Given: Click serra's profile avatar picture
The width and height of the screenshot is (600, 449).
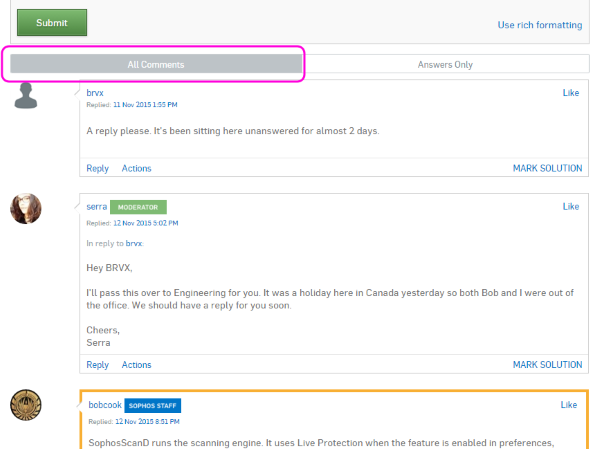Looking at the screenshot, I should tap(26, 208).
